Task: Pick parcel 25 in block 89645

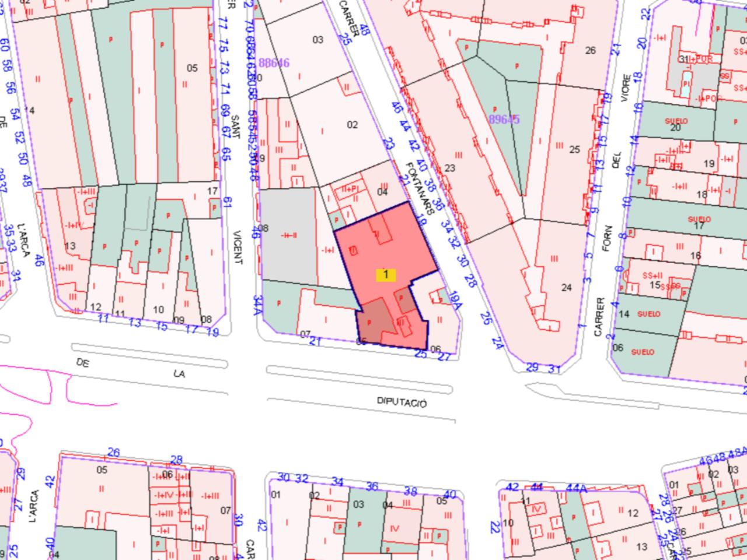Action: 574,149
